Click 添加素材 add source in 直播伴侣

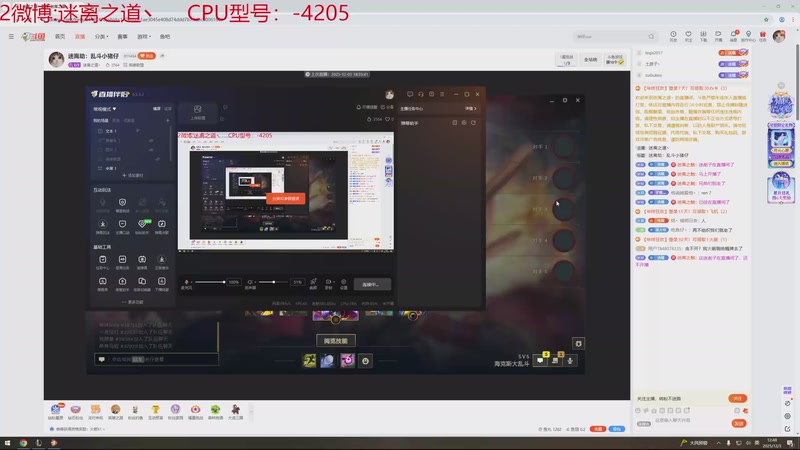(x=133, y=176)
